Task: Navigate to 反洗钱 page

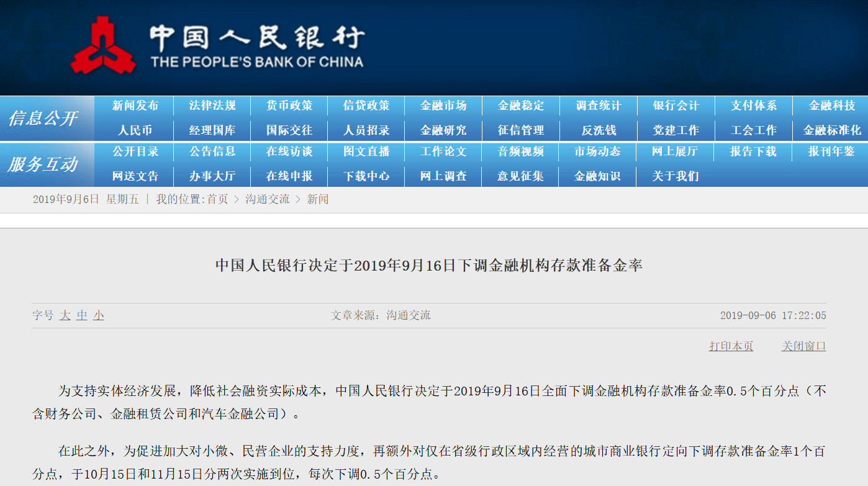Action: (x=599, y=130)
